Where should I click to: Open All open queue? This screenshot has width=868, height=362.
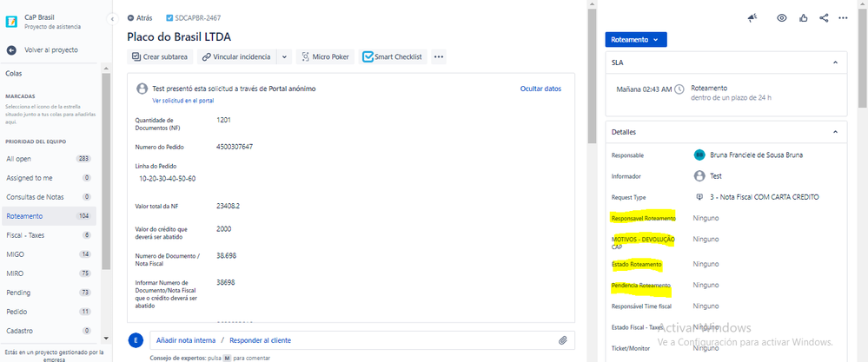[49, 159]
